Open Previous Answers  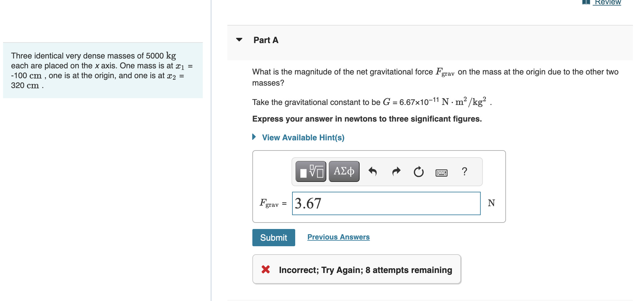(x=338, y=237)
